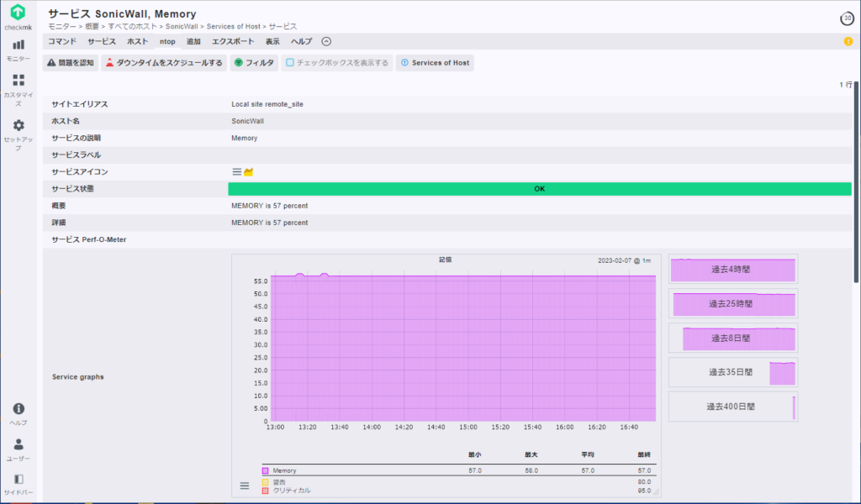
Task: Open the Customize (カスタマイズ) sidebar icon
Action: click(18, 81)
